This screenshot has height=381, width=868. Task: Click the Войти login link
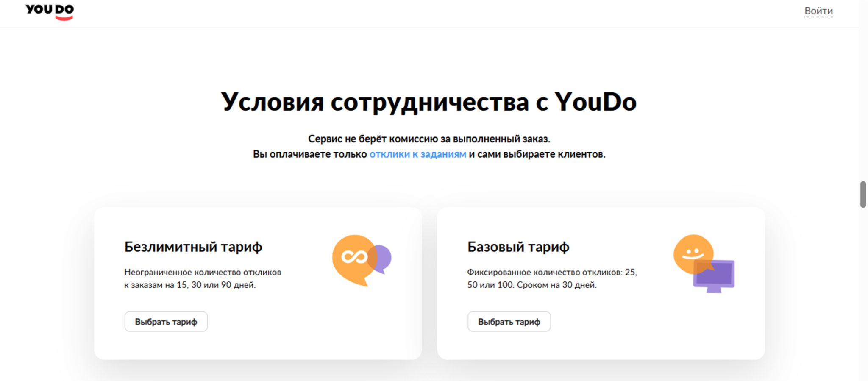click(x=818, y=11)
